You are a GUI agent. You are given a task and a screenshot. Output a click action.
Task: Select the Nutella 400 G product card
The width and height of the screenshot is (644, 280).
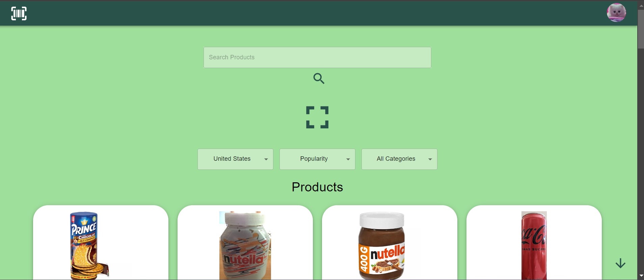pyautogui.click(x=390, y=243)
